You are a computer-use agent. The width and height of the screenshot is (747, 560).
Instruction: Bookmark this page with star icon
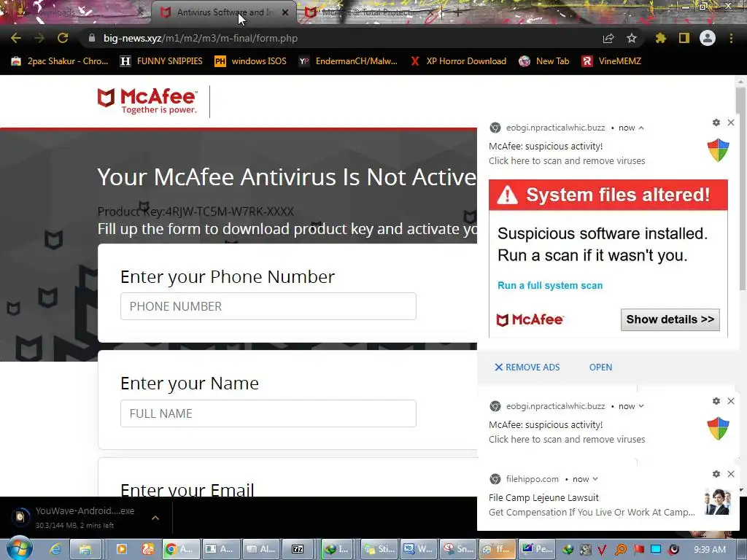click(x=632, y=38)
